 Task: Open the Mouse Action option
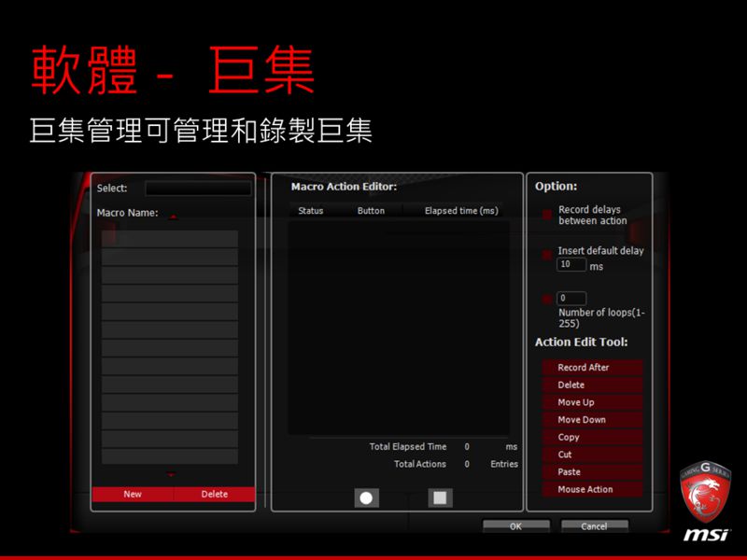click(592, 489)
